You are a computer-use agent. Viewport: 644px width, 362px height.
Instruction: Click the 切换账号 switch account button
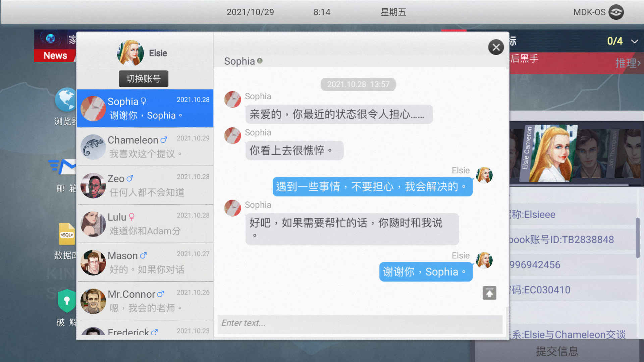(x=144, y=78)
